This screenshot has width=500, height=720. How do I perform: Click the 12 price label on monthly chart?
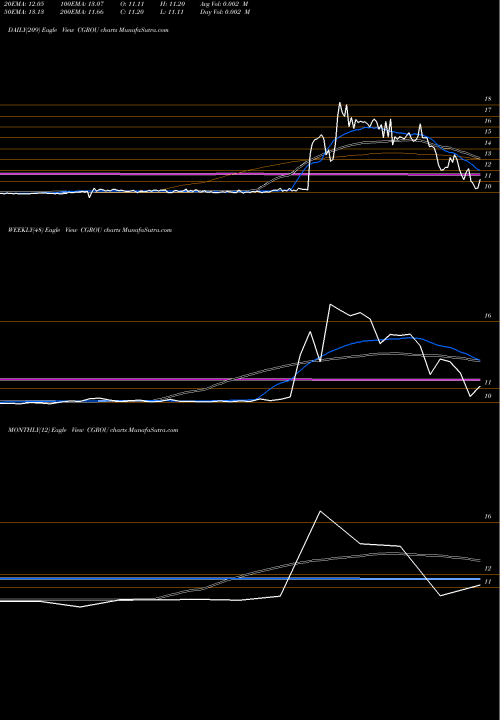coord(488,568)
